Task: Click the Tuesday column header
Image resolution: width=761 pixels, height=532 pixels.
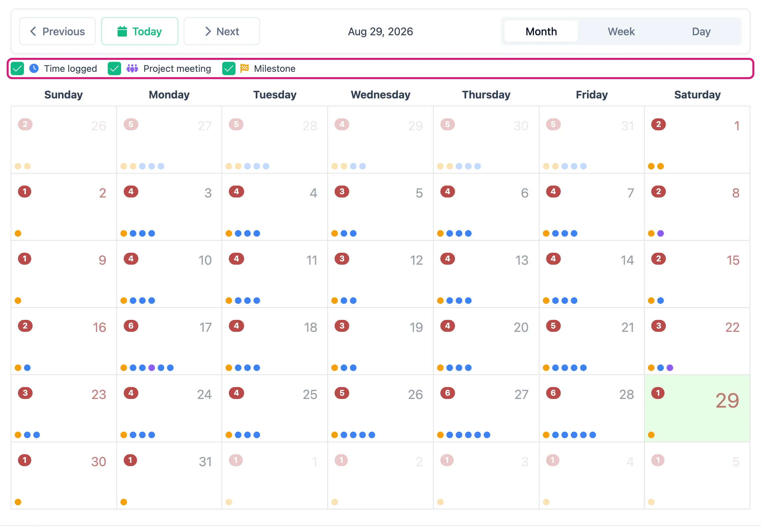Action: click(275, 95)
